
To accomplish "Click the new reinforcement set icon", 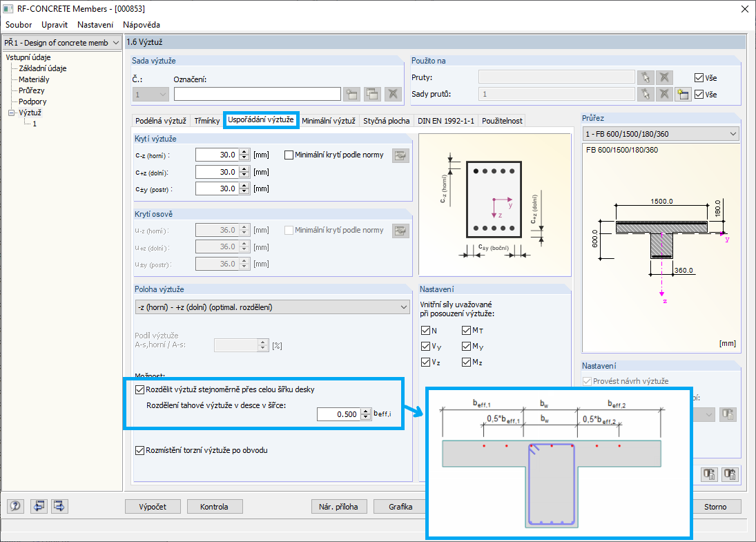I will [x=352, y=94].
